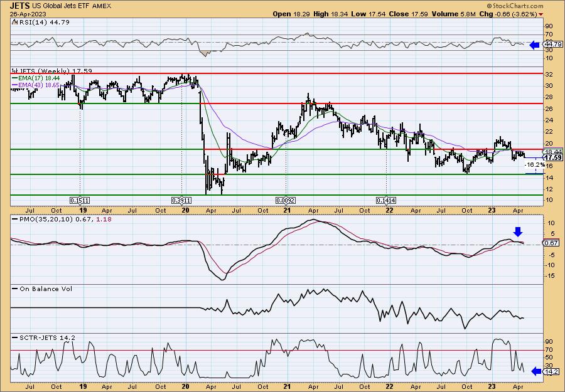
Task: Select the RSI(14) 44.79 legend label
Action: 43,23
